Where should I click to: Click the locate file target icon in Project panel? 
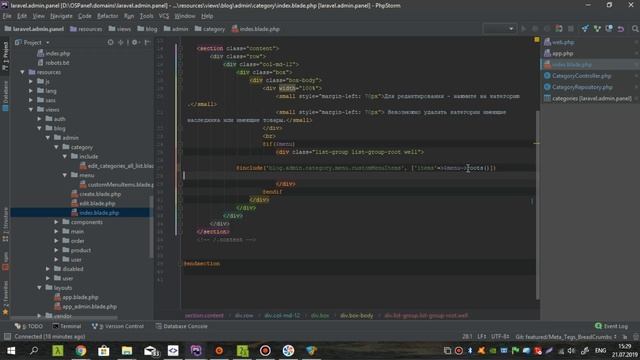[111, 42]
